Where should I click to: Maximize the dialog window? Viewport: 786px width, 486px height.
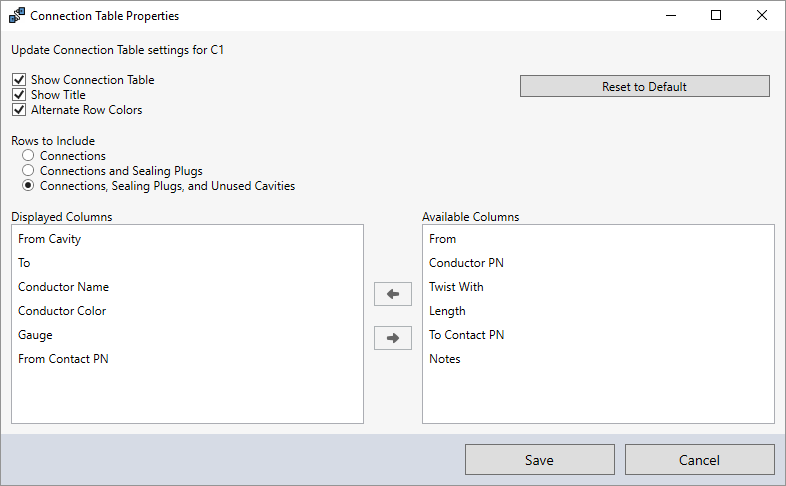click(x=716, y=16)
